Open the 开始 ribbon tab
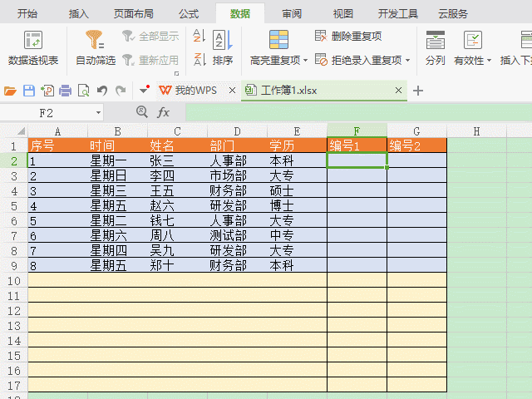The width and height of the screenshot is (532, 399). click(27, 13)
